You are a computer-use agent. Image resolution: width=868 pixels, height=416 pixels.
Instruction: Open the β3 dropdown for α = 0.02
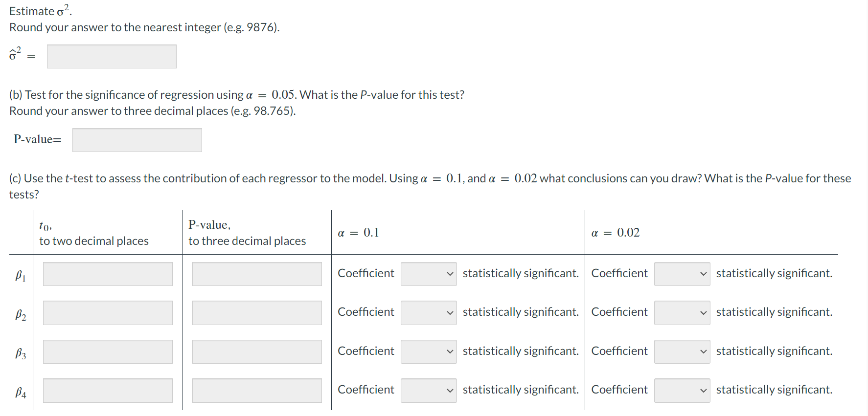pos(682,351)
